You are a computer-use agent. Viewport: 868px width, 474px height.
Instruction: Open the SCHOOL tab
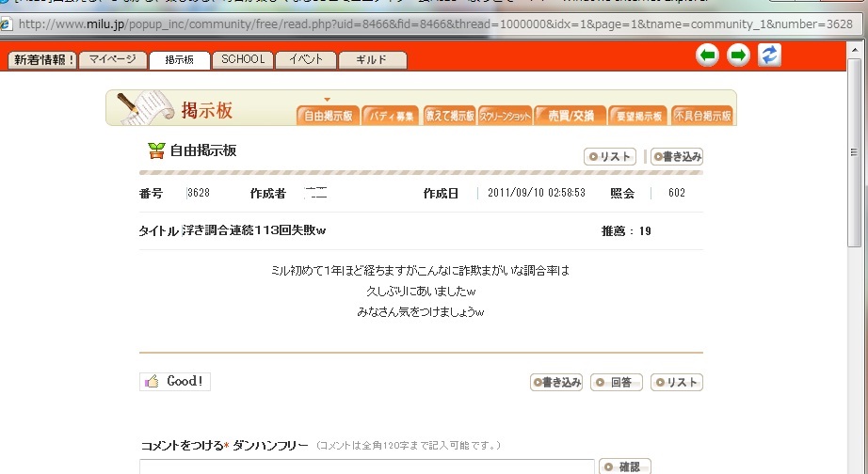243,60
